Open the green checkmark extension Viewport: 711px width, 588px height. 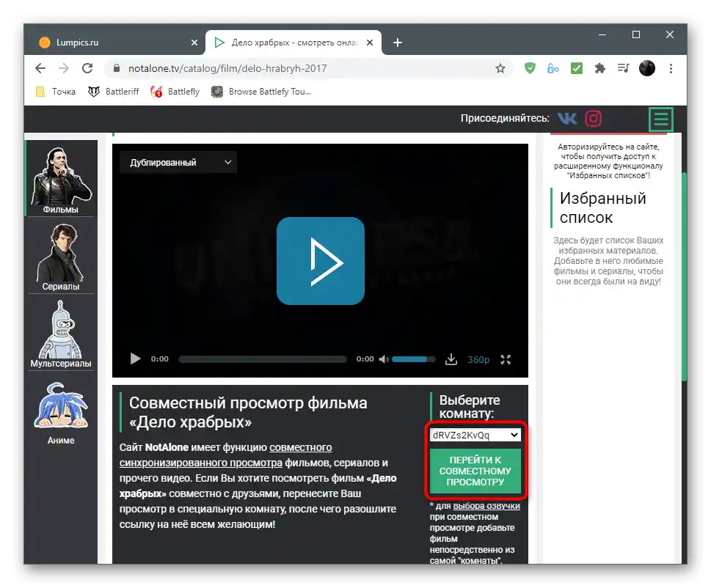point(576,68)
